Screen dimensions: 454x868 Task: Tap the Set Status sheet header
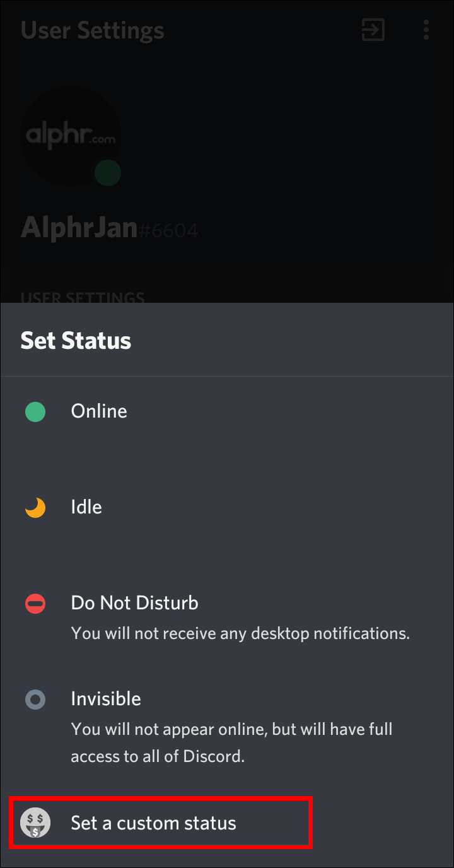(x=76, y=341)
